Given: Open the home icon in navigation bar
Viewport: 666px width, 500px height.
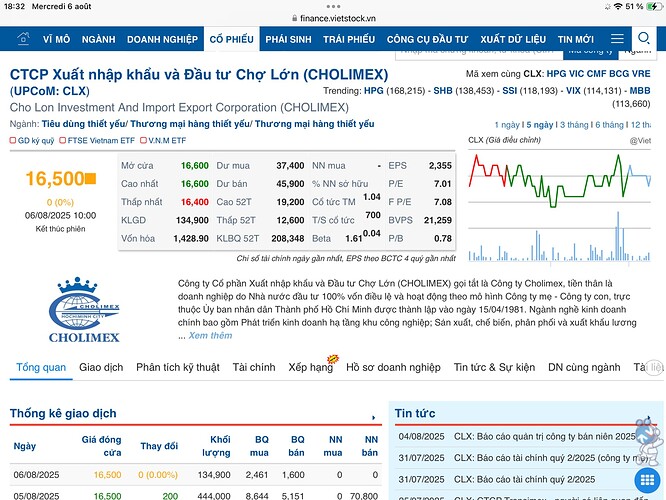Looking at the screenshot, I should [23, 39].
